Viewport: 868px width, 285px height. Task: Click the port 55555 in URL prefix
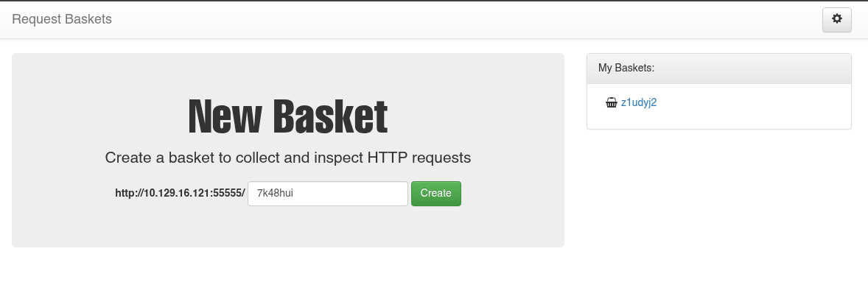[229, 193]
